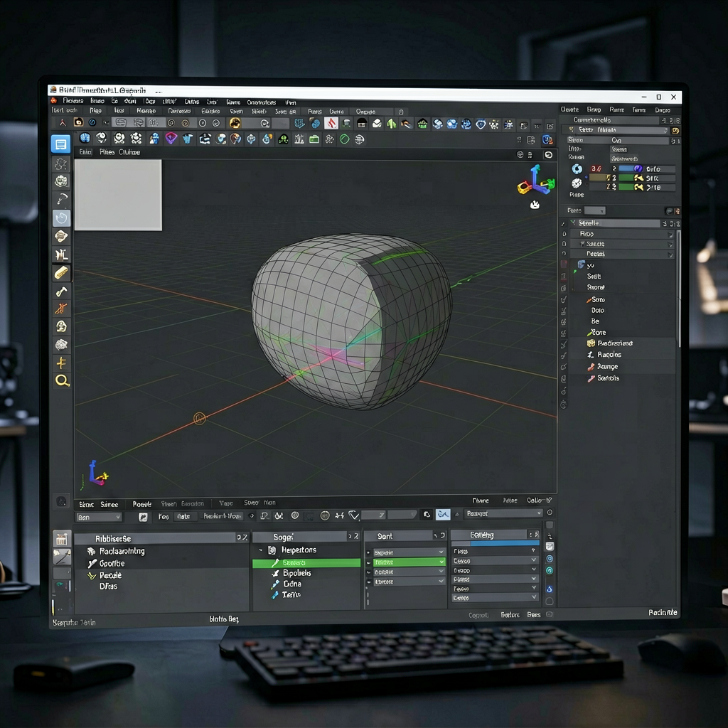This screenshot has width=728, height=728.
Task: Open the Onorafoes menu in the menu bar
Action: 262,102
